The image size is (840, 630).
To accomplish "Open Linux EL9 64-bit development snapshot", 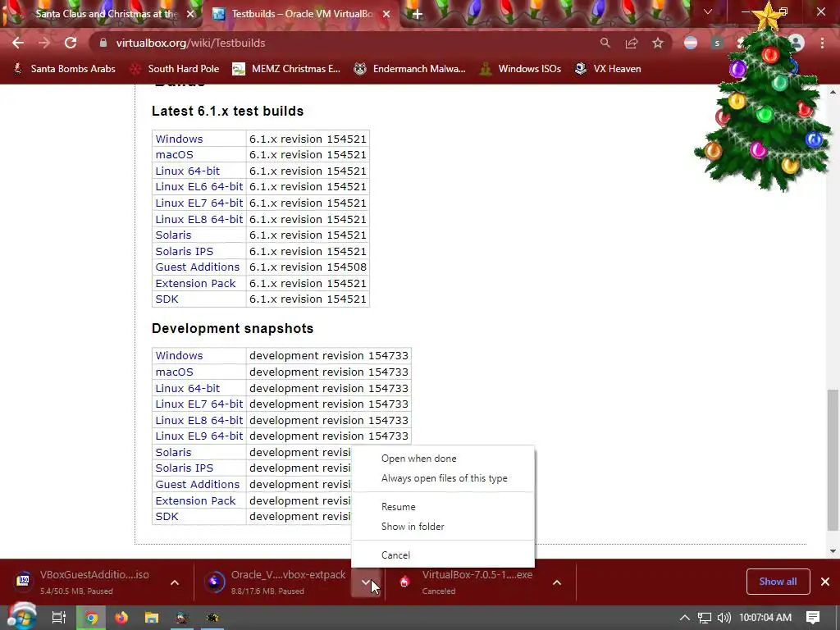I will 199,436.
